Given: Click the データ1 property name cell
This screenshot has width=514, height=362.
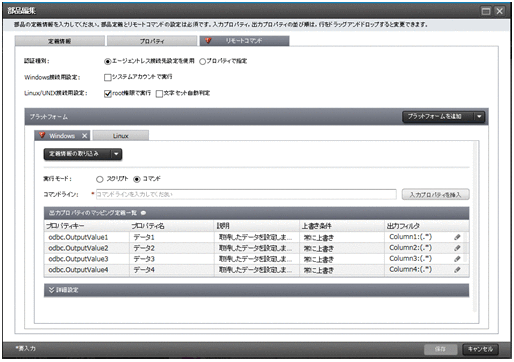Looking at the screenshot, I should tap(172, 237).
